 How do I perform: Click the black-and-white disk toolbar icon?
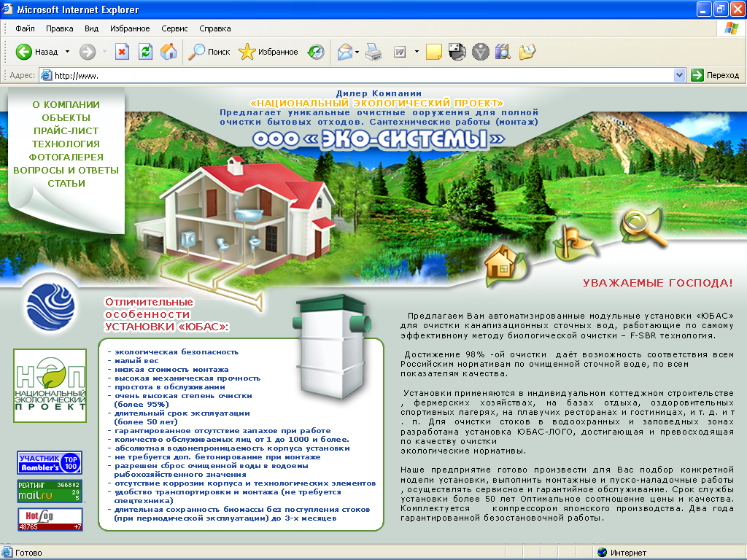click(x=457, y=52)
